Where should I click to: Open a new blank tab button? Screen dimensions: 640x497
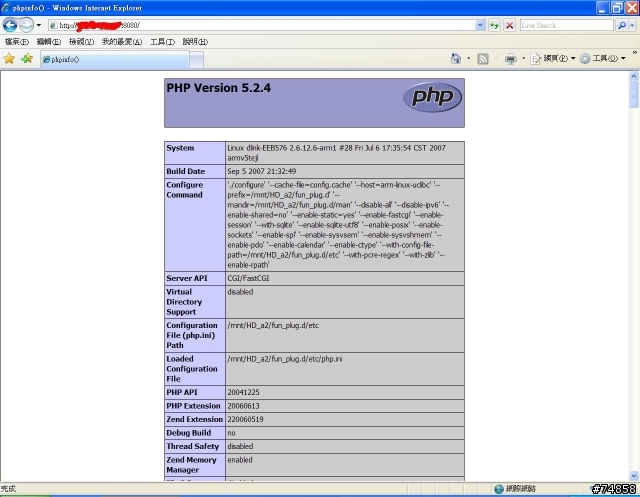pyautogui.click(x=196, y=60)
